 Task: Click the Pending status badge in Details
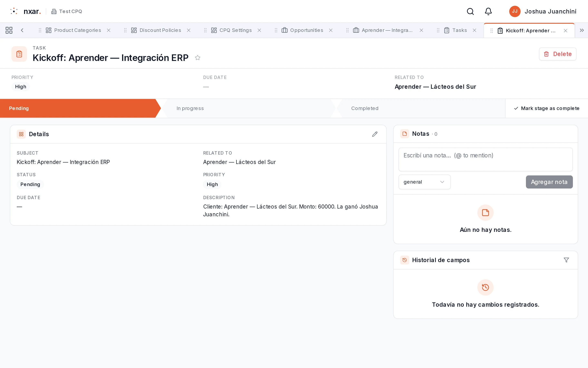point(30,184)
